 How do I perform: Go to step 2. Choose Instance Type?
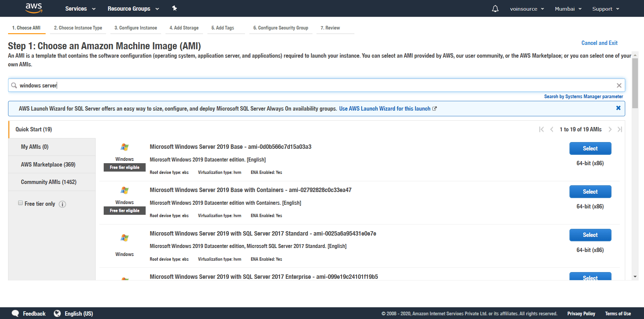[x=78, y=28]
